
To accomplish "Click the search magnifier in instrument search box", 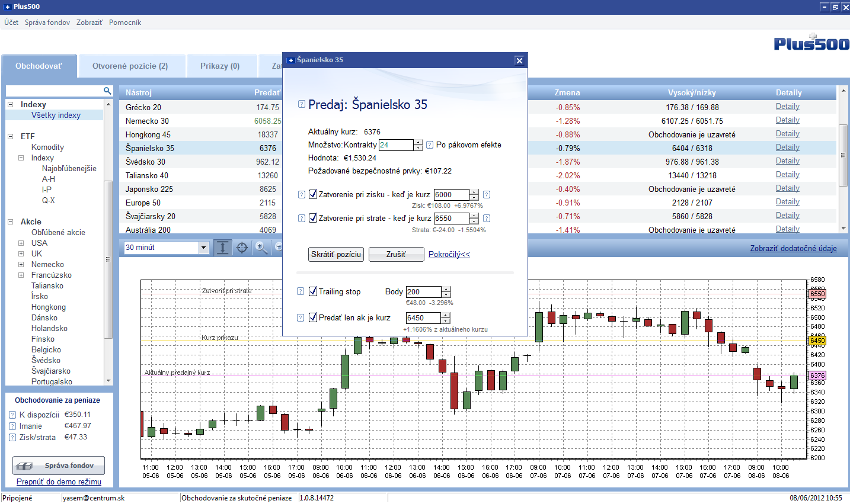I will [107, 91].
